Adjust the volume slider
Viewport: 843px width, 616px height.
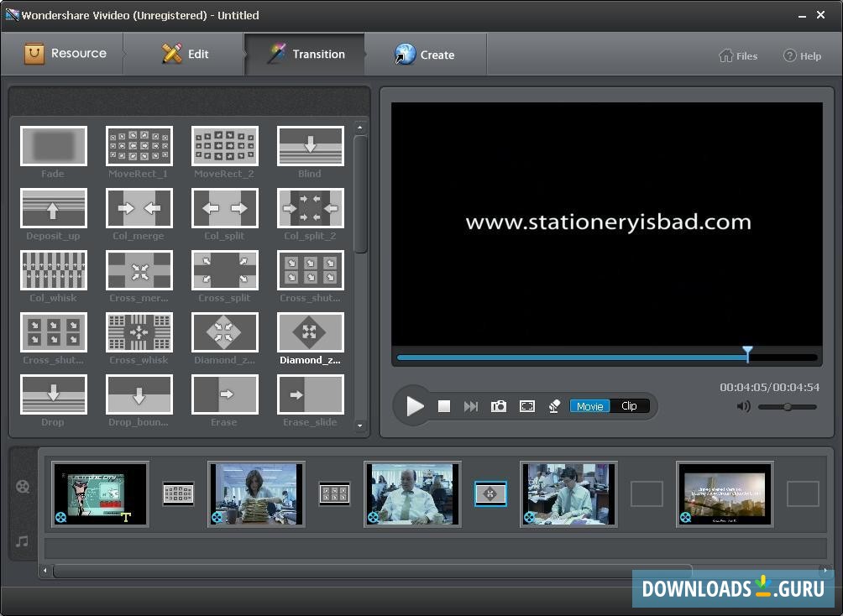(x=787, y=407)
